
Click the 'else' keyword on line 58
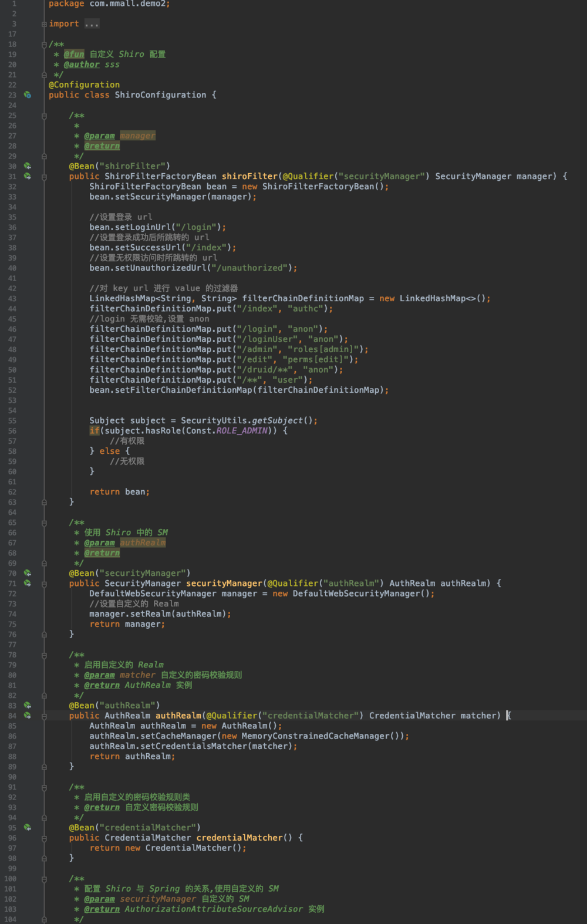[x=110, y=451]
